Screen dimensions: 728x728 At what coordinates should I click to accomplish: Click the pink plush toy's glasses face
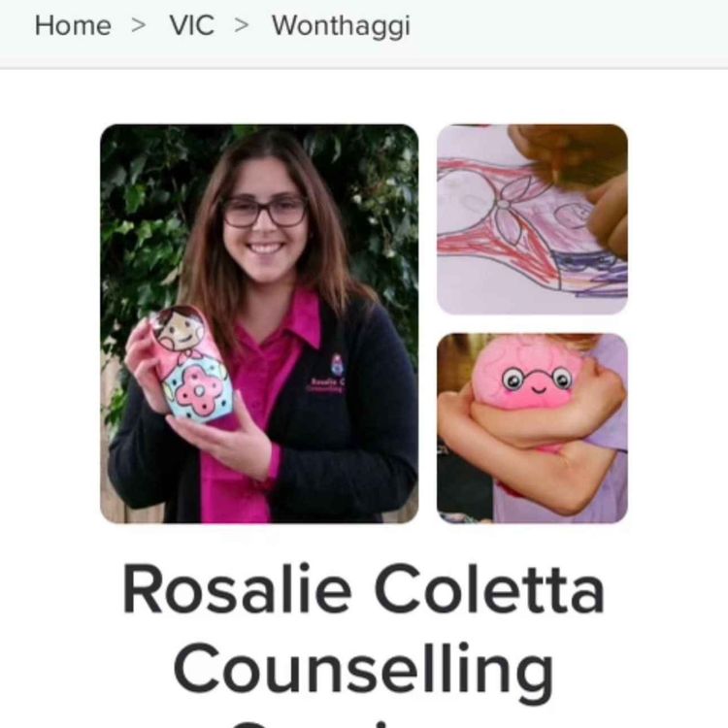(x=537, y=379)
